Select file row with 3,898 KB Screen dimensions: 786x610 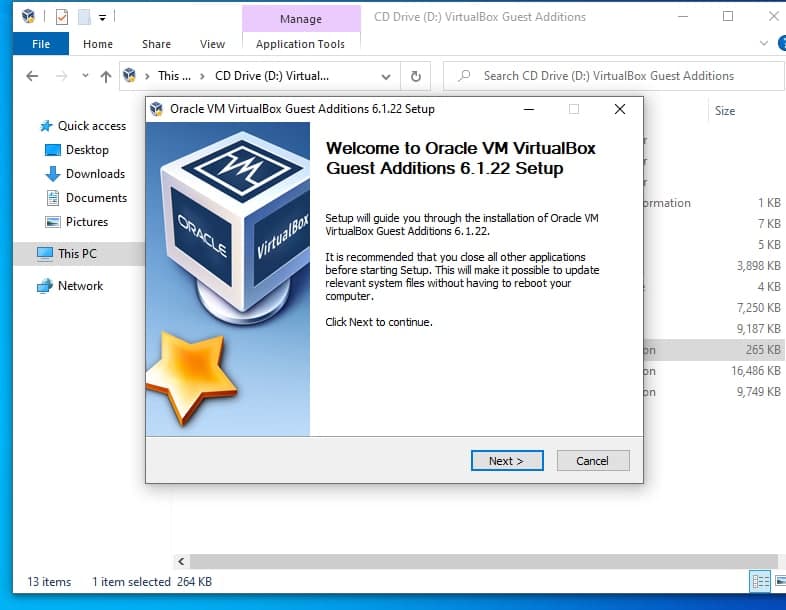coord(714,266)
